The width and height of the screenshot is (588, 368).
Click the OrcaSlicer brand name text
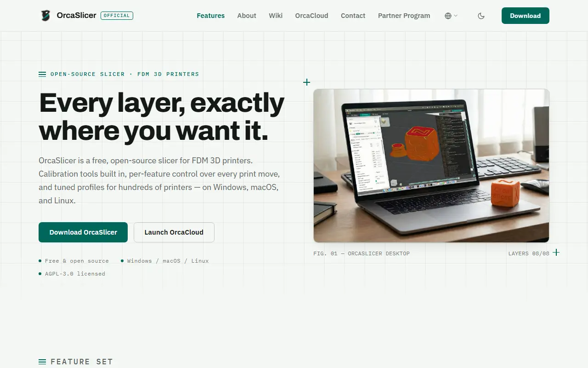click(x=76, y=16)
